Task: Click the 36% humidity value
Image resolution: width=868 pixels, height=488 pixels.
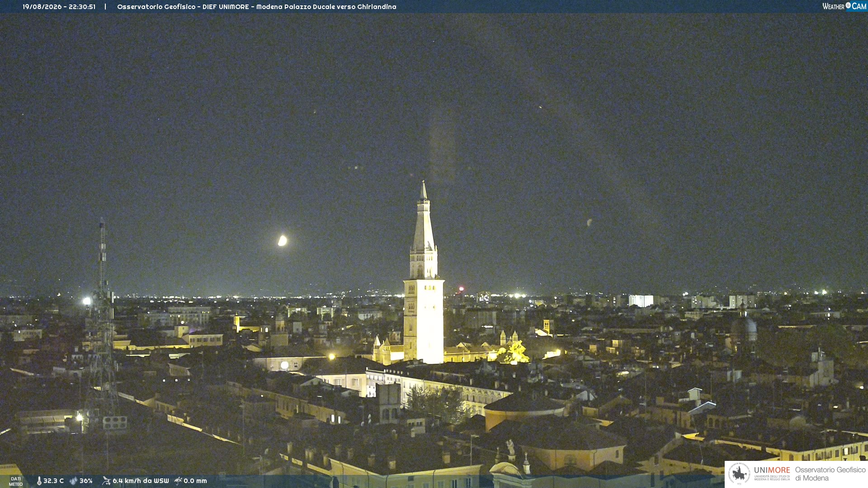Action: pyautogui.click(x=86, y=481)
